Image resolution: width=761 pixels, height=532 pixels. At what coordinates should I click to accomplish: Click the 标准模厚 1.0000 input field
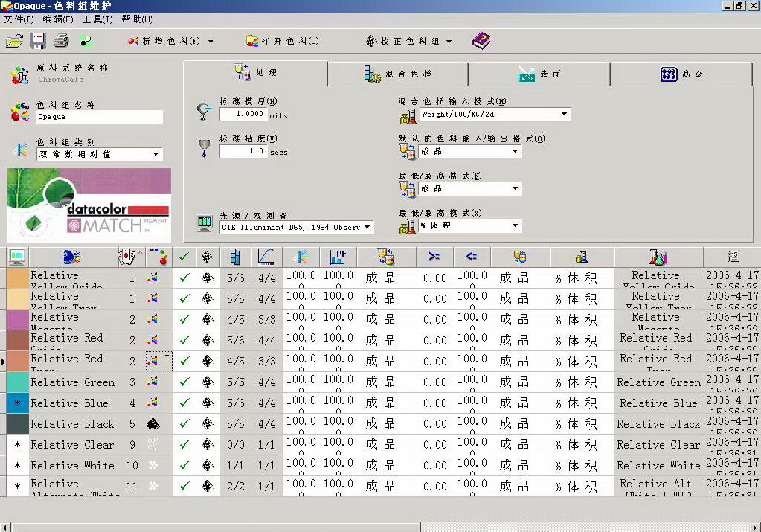(x=243, y=114)
